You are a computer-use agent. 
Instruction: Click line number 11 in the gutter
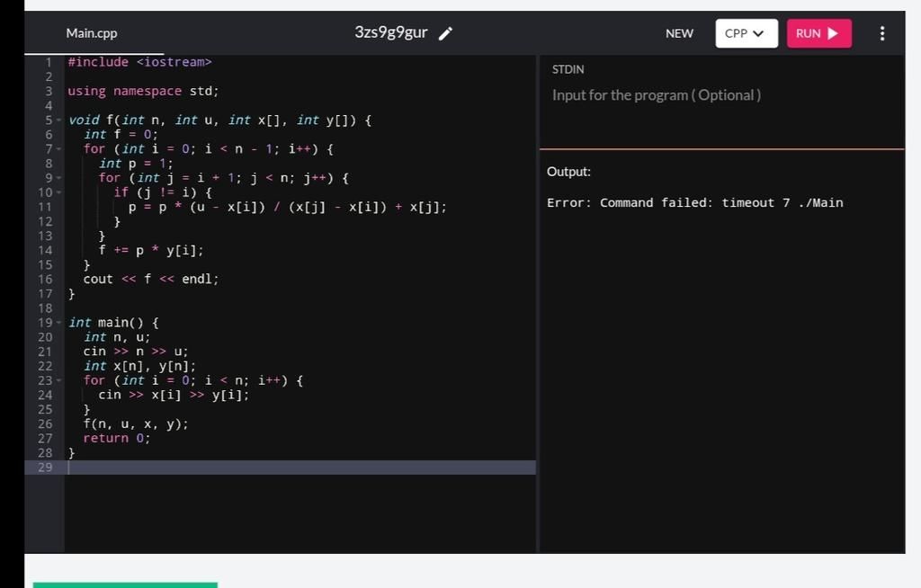coord(43,207)
